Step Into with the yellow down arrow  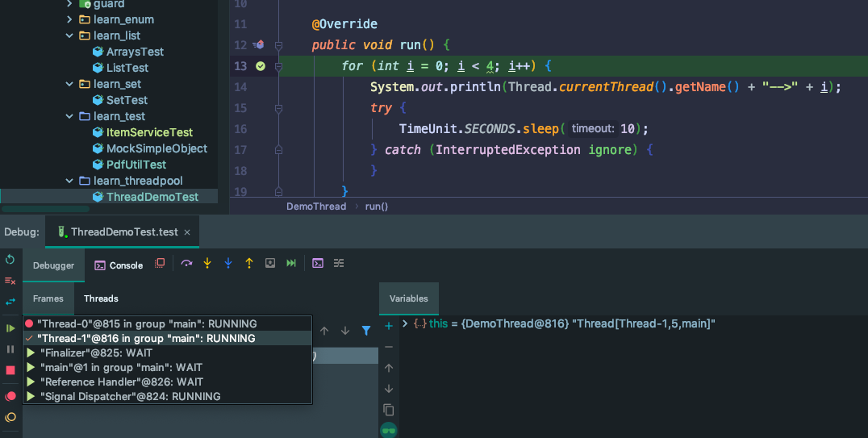(207, 263)
